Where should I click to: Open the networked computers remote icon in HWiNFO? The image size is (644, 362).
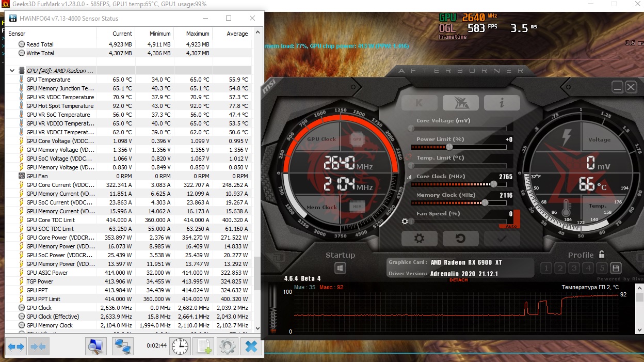tap(123, 347)
